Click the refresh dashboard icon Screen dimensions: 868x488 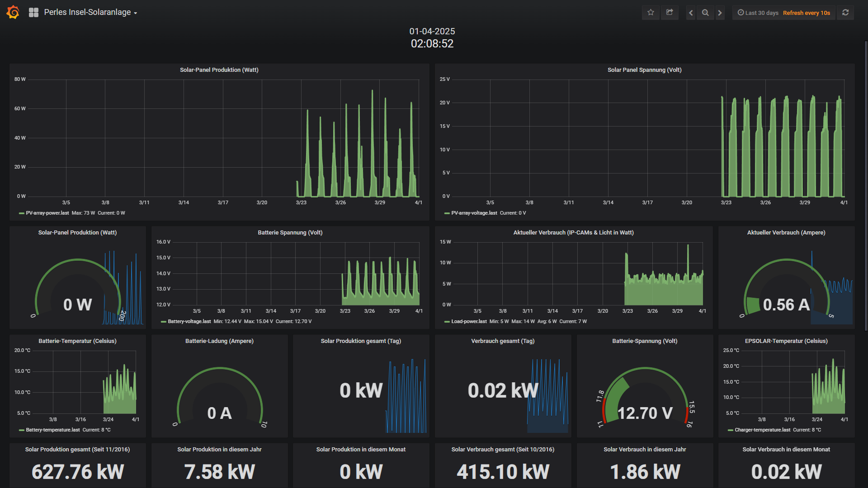coord(845,13)
